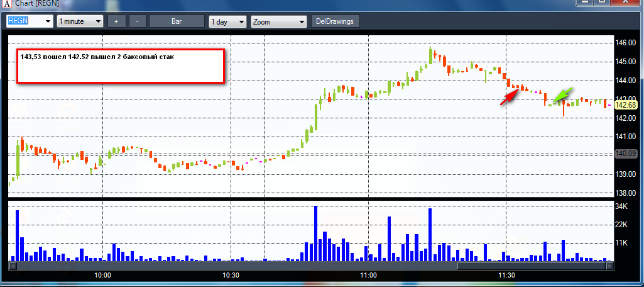Click the chart window application icon
This screenshot has height=287, width=644.
(7, 4)
